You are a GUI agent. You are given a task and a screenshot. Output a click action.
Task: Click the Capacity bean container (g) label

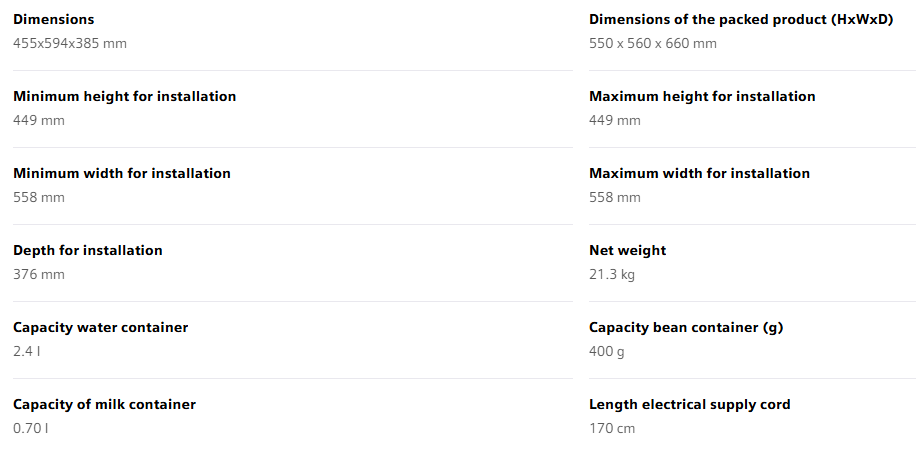(x=686, y=328)
